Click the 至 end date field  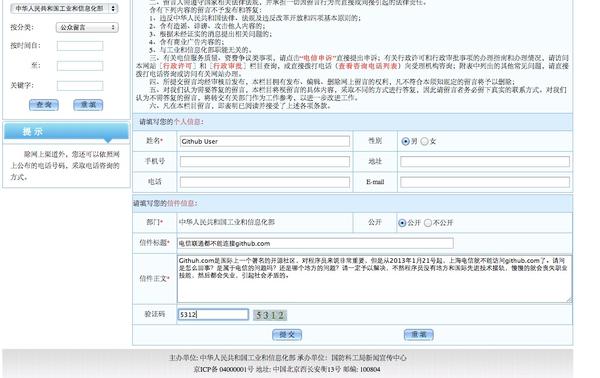tap(80, 66)
